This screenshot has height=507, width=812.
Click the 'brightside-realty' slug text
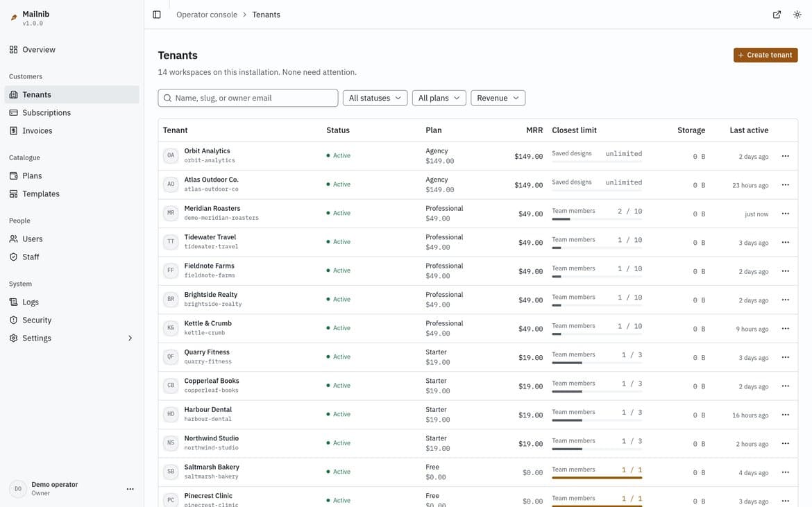(213, 304)
